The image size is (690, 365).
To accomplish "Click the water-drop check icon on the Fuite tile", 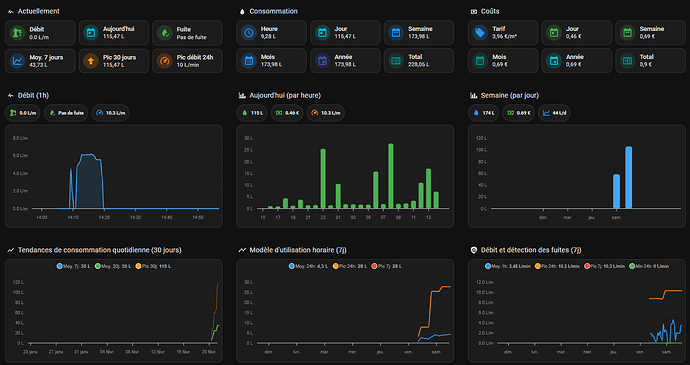I will click(165, 33).
